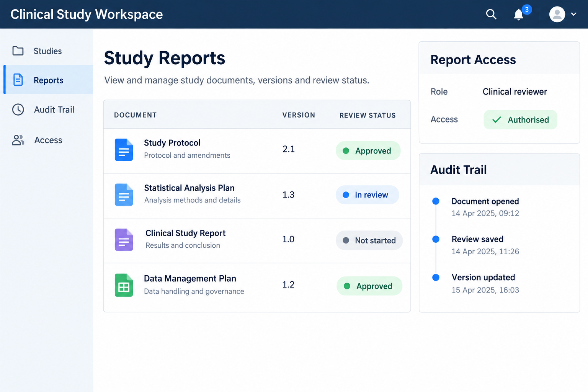Open the Statistical Analysis Plan document
Image resolution: width=588 pixels, height=392 pixels.
(189, 188)
